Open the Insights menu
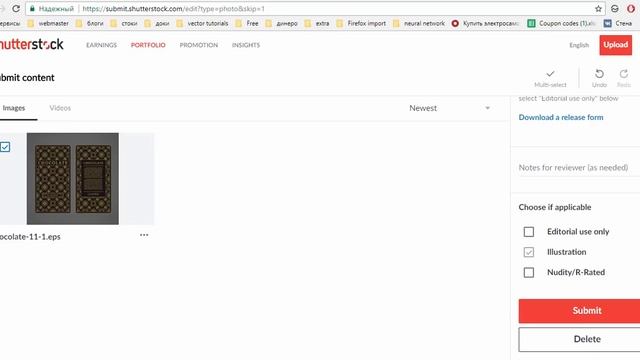 click(246, 45)
